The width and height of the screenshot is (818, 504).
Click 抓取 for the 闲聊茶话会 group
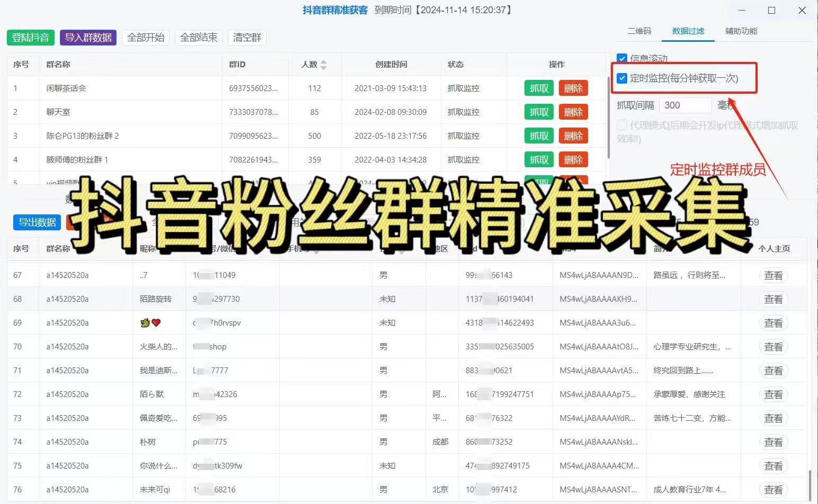(x=539, y=88)
